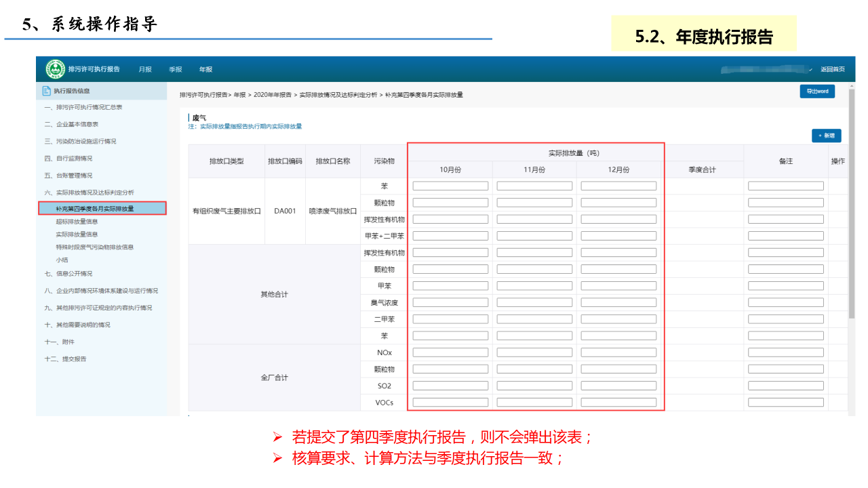
Task: Open 超标排放量信息 sidebar item
Action: coord(77,221)
